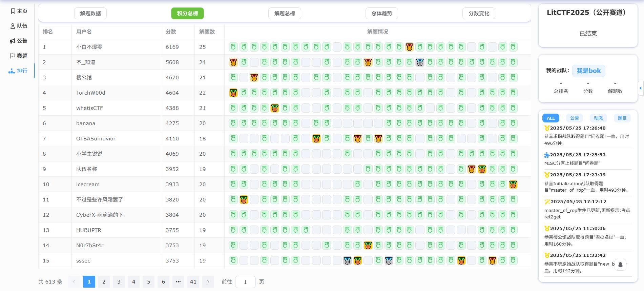Image resolution: width=644 pixels, height=291 pixels.
Task: Click the notification bell floating button
Action: [620, 265]
